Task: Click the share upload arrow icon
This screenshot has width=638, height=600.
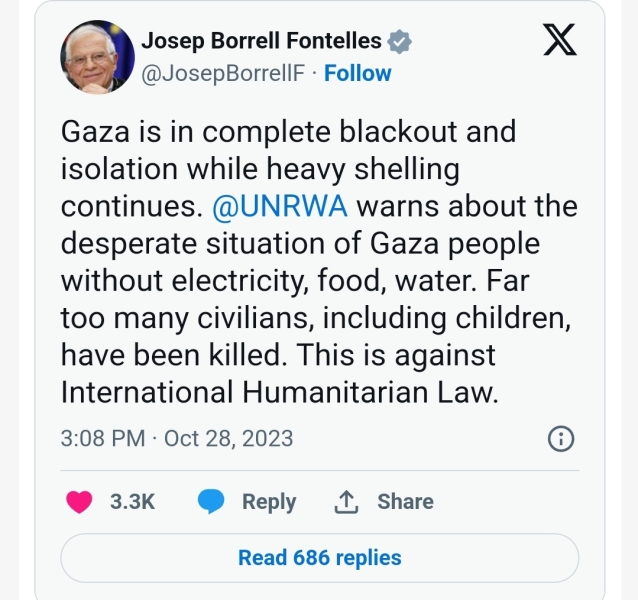Action: 345,501
